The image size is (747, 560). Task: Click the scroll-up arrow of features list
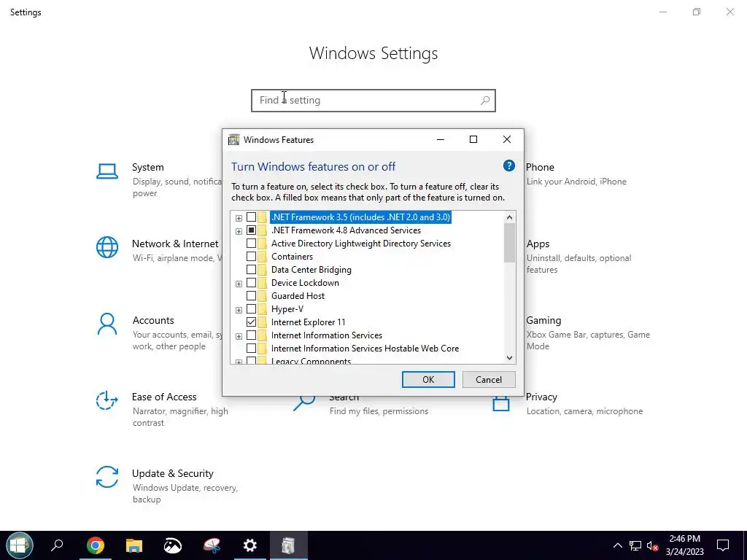point(509,217)
